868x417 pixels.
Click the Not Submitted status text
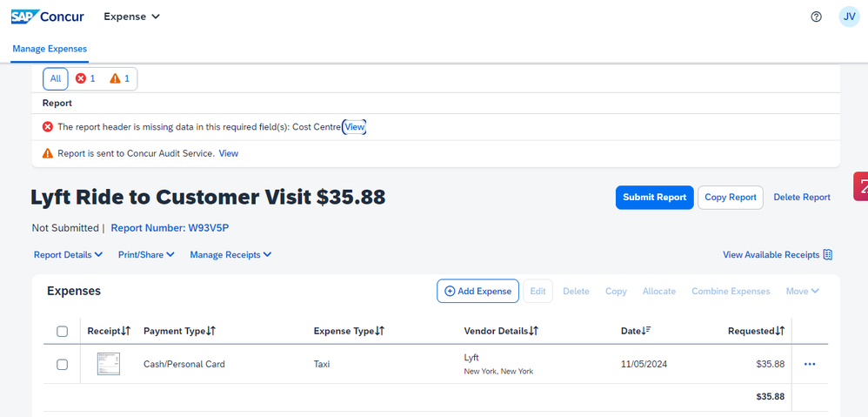pos(64,227)
